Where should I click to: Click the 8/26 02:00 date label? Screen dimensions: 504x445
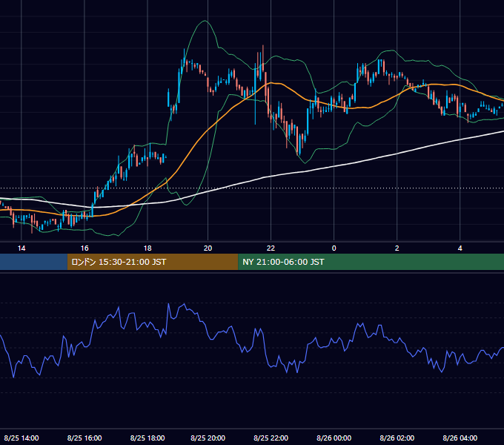click(x=397, y=438)
